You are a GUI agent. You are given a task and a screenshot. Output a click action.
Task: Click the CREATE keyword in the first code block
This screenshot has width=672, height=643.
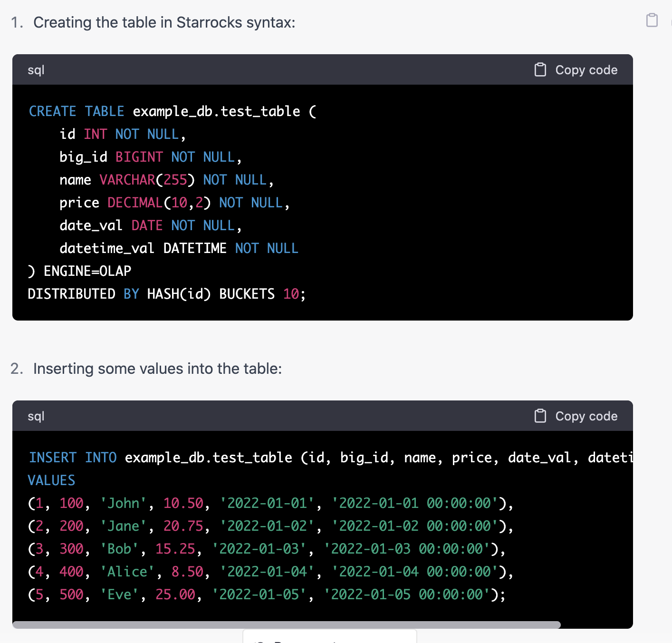(52, 111)
